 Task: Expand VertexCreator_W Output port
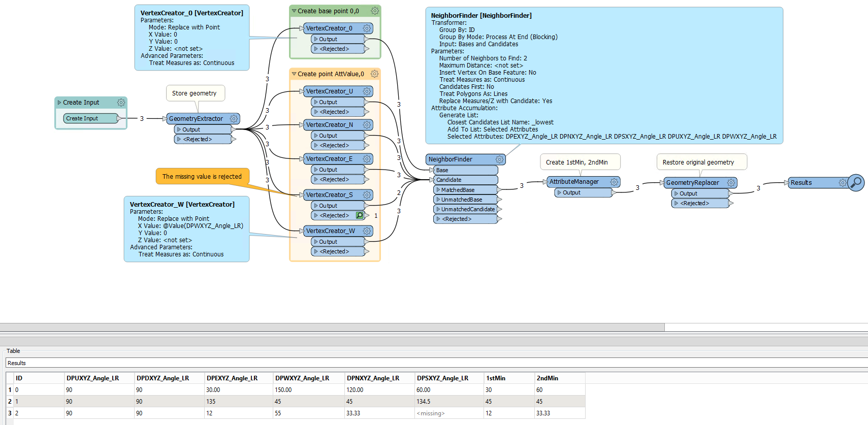(316, 242)
